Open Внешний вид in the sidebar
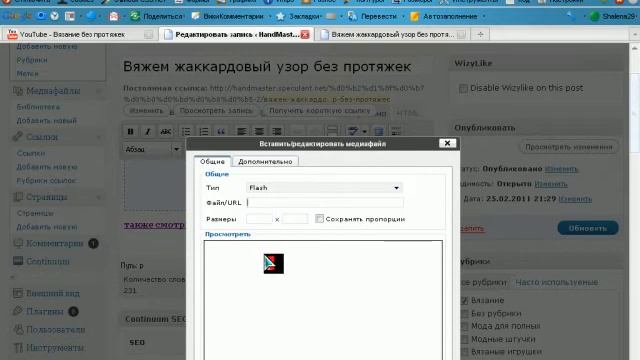Viewport: 640px width, 360px height. coord(53,293)
